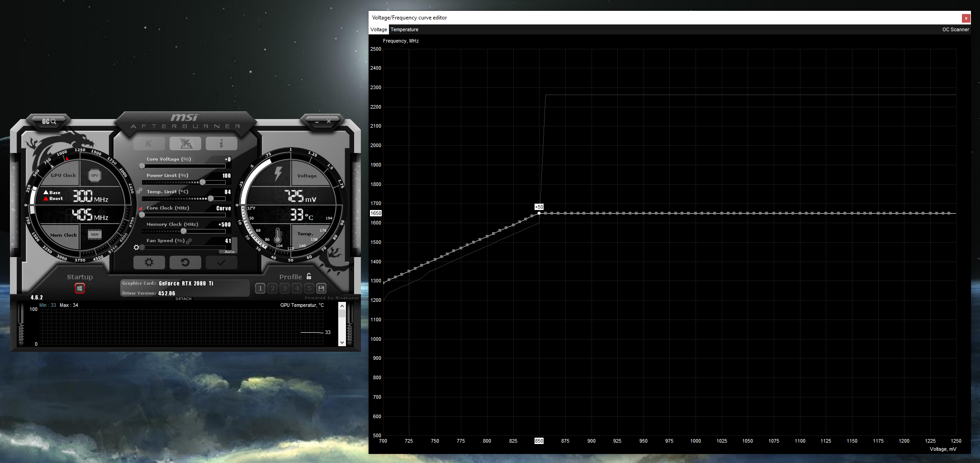Toggle fan speed link icon beside Fan Speed

[x=189, y=240]
